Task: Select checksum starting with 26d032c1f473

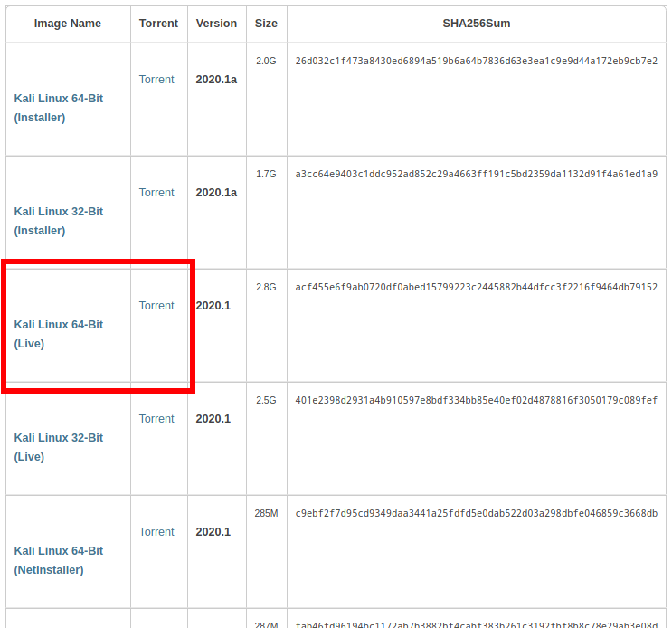Action: (x=476, y=61)
